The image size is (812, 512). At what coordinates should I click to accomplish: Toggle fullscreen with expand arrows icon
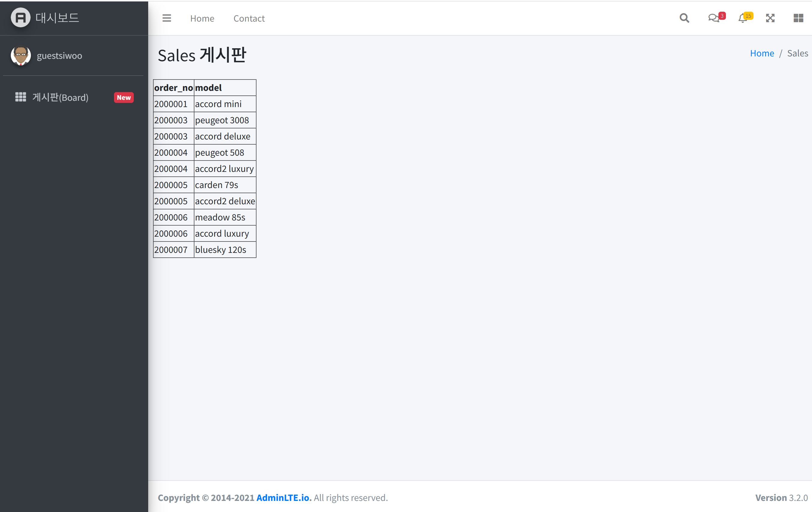coord(770,18)
